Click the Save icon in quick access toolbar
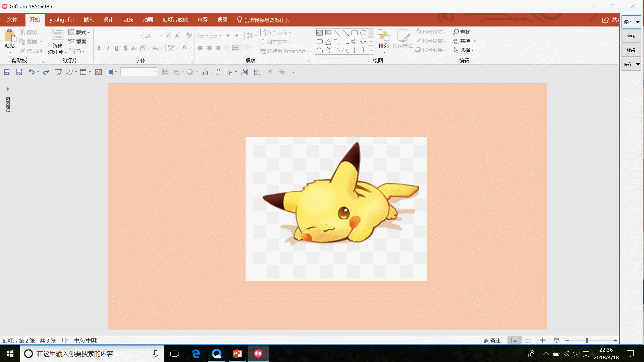Image resolution: width=644 pixels, height=362 pixels. click(x=7, y=72)
